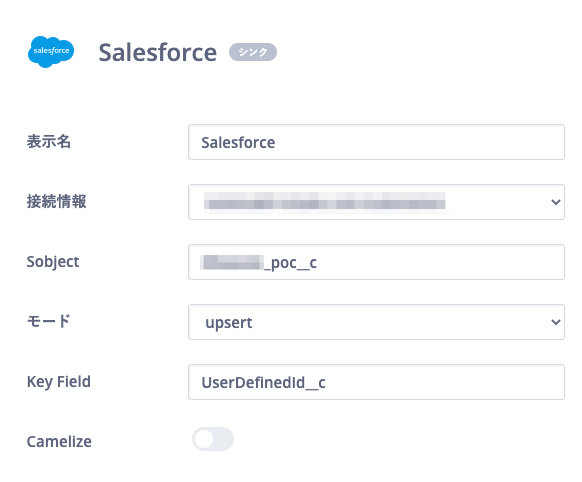Focus the Sobject input ending with _poc__c
The width and height of the screenshot is (582, 482).
[x=376, y=262]
